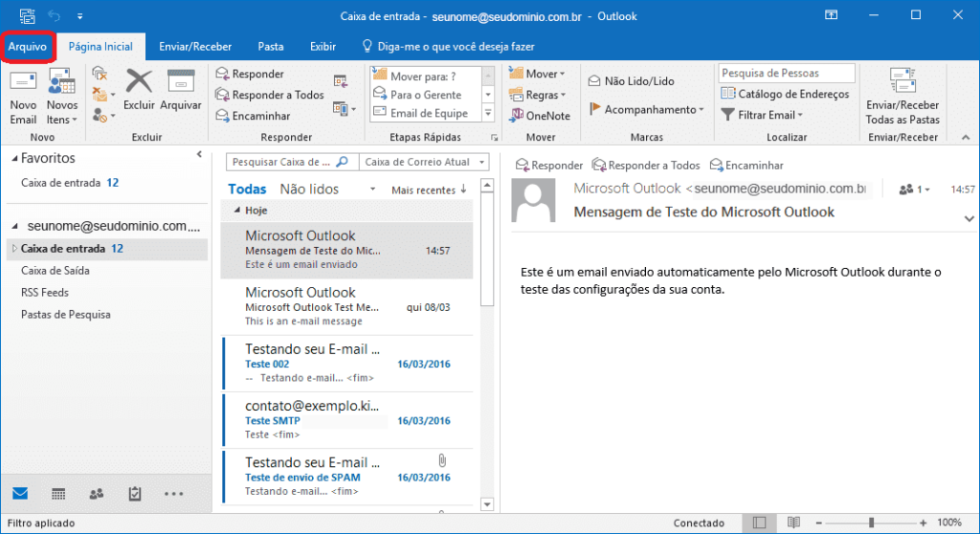Open more navigation options ellipsis

click(x=174, y=494)
